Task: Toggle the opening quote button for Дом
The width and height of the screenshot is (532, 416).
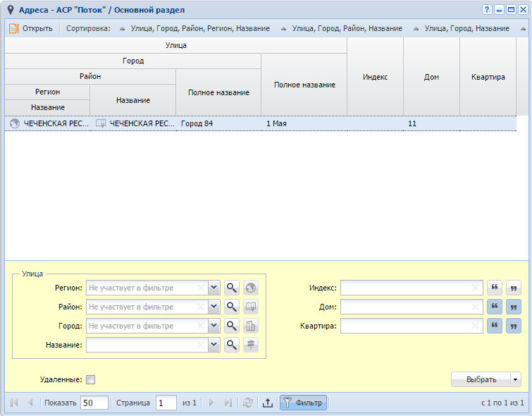Action: 495,307
